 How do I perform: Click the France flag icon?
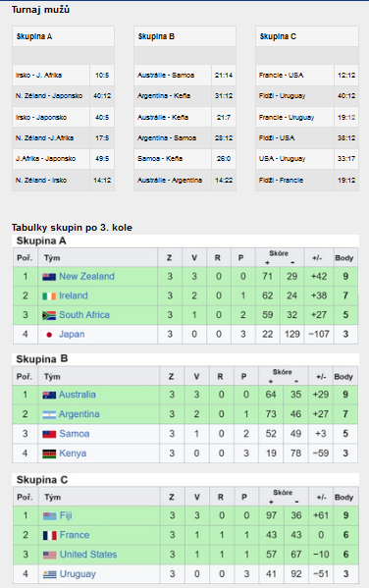pyautogui.click(x=49, y=536)
